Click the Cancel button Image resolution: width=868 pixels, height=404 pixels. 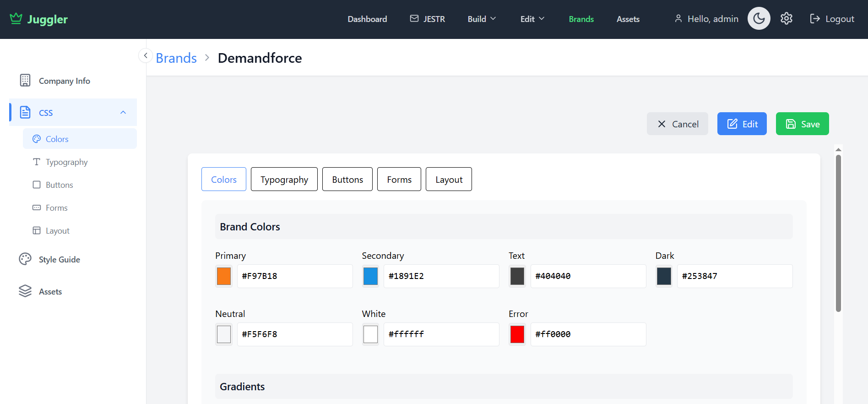pyautogui.click(x=677, y=124)
